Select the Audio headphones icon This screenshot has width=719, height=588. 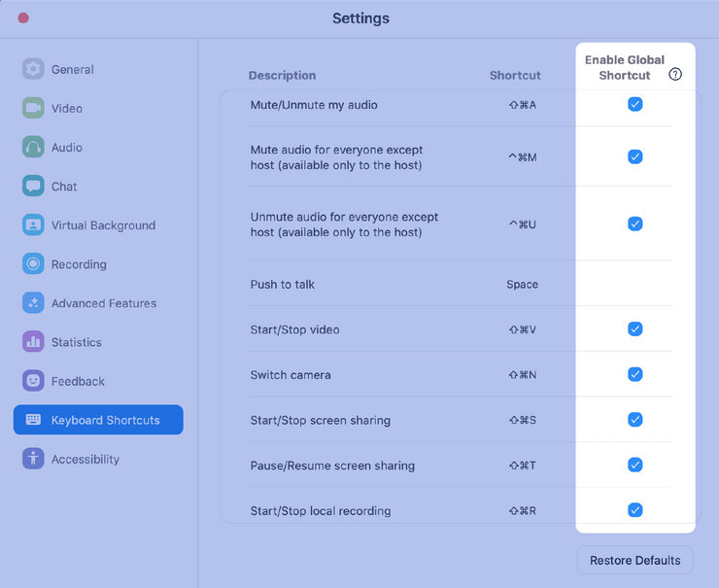[34, 147]
